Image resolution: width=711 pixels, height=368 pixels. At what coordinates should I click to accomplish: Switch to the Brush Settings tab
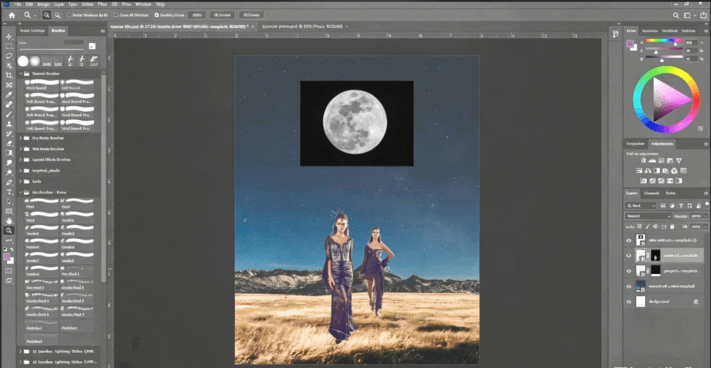pos(32,30)
